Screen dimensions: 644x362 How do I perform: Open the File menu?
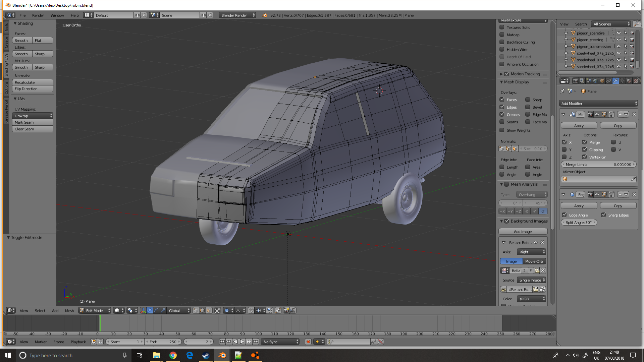click(22, 15)
